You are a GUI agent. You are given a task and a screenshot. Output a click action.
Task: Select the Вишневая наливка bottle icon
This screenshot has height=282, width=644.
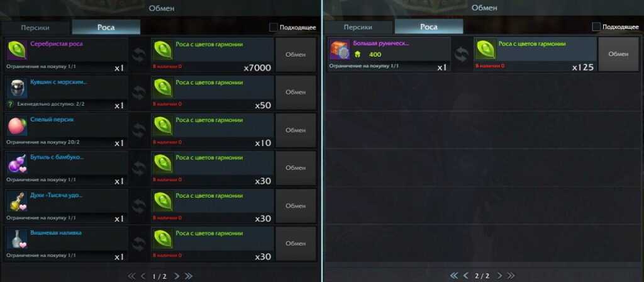(x=17, y=239)
